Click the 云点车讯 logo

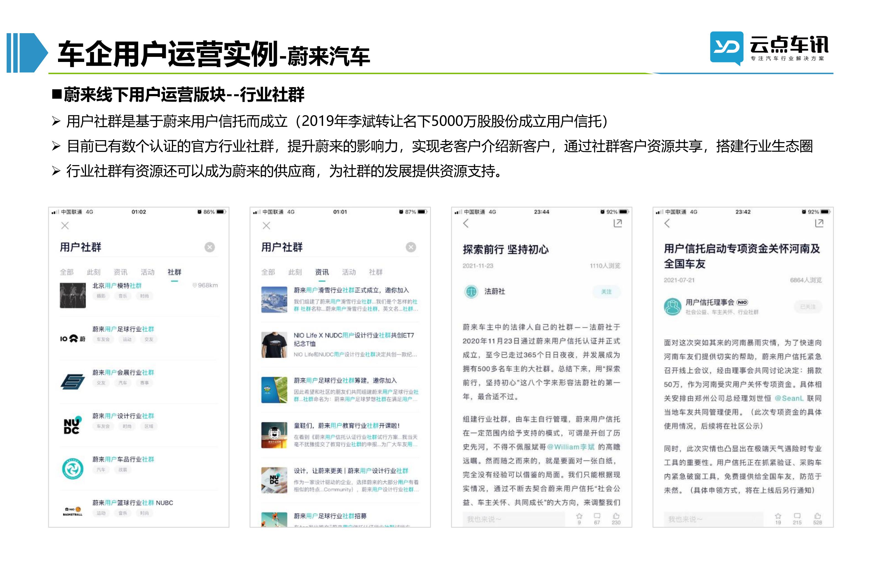[x=769, y=48]
